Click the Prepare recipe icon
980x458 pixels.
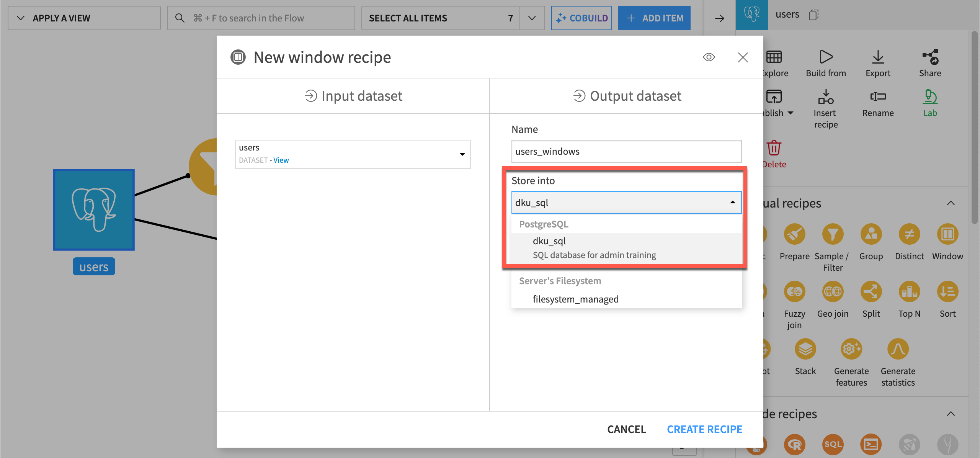point(794,234)
